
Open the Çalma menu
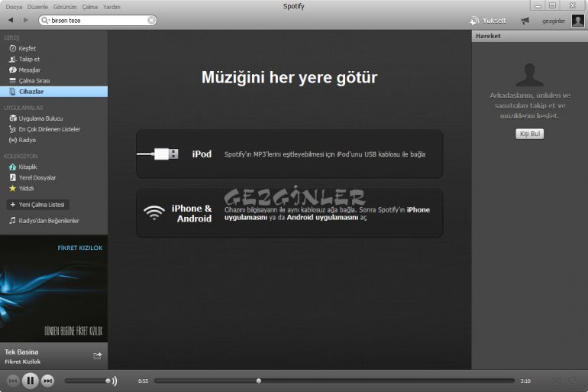coord(89,7)
